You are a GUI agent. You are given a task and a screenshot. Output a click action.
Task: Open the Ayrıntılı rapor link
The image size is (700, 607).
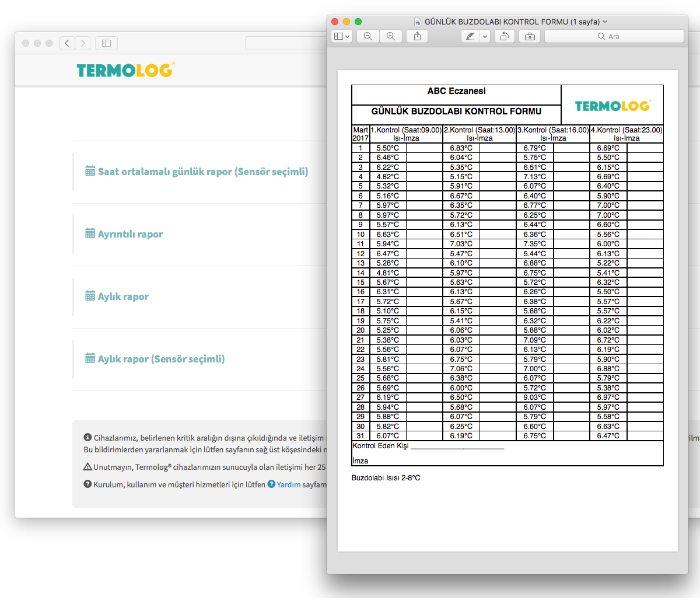point(130,234)
